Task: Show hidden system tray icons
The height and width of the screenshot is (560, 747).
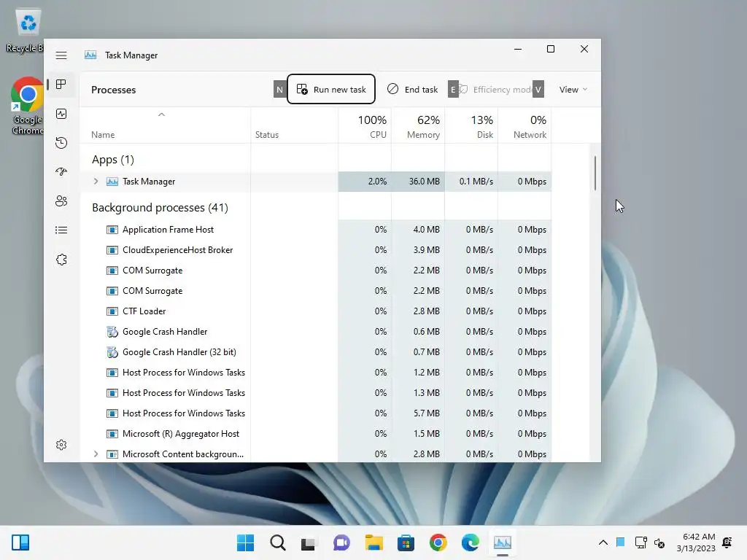Action: coord(603,542)
